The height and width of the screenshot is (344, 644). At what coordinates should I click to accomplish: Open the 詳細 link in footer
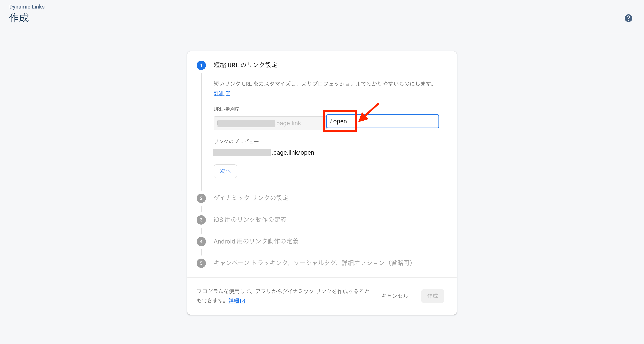coord(234,301)
